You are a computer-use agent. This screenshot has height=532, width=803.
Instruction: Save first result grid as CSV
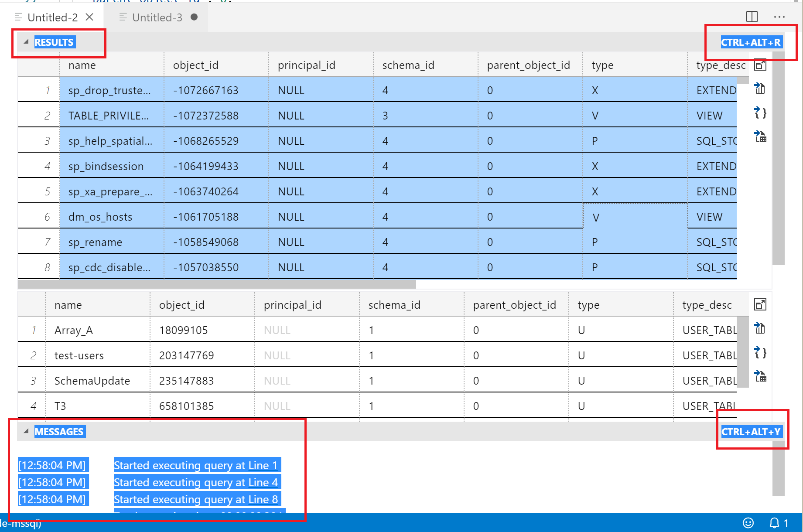pyautogui.click(x=759, y=89)
